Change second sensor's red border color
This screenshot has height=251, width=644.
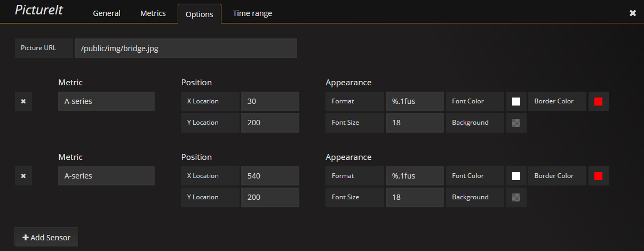point(598,176)
